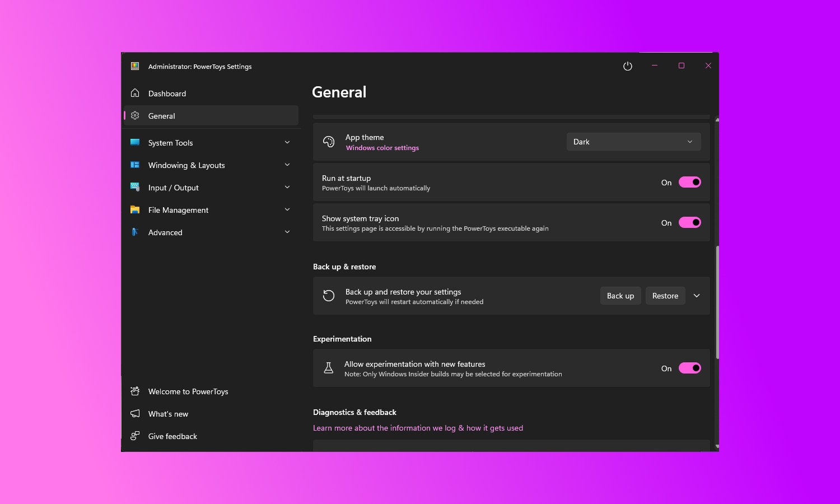
Task: Click the System Tools icon
Action: [135, 142]
